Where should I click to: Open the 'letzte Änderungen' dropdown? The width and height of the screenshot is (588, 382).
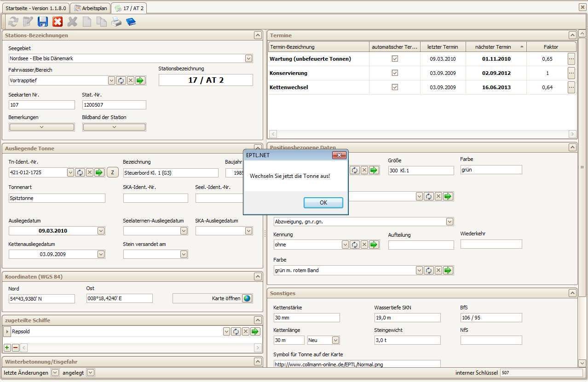point(55,373)
